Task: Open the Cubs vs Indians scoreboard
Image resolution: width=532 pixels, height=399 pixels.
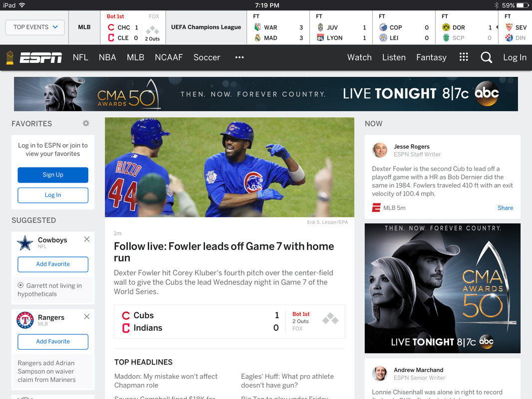Action: pyautogui.click(x=230, y=321)
